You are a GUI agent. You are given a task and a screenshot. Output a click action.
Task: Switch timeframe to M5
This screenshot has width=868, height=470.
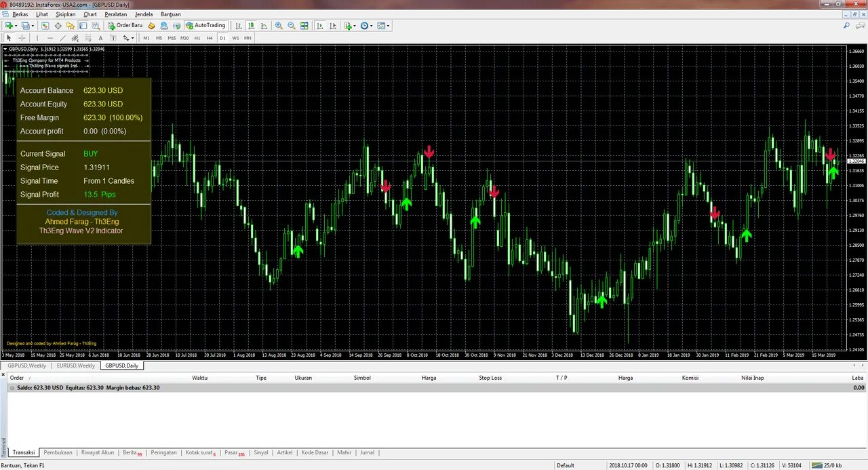point(159,38)
